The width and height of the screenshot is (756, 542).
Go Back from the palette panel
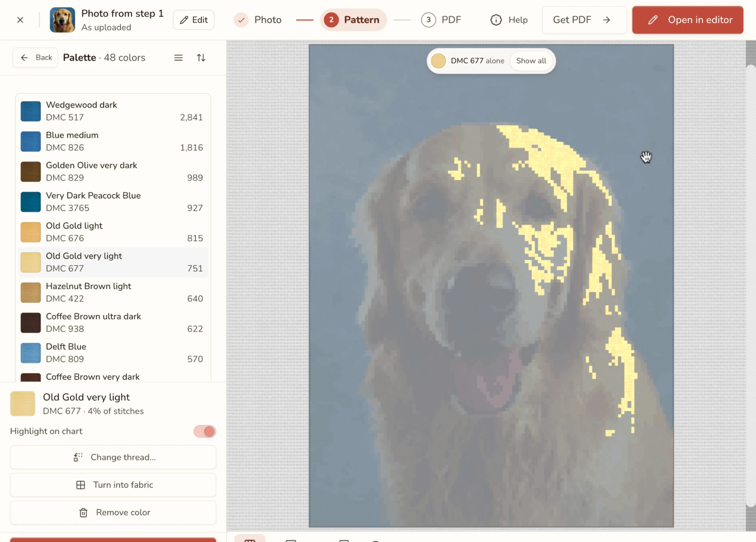point(36,57)
